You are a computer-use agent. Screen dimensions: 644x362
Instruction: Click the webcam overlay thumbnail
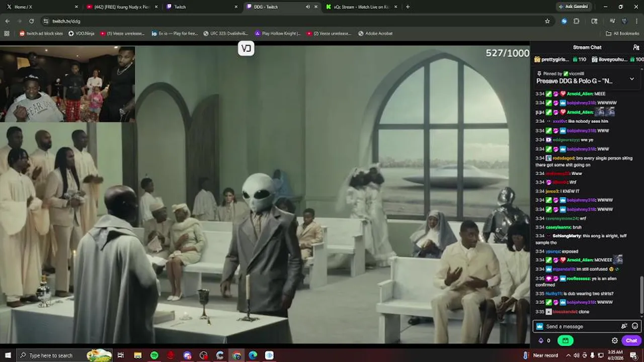click(x=67, y=84)
